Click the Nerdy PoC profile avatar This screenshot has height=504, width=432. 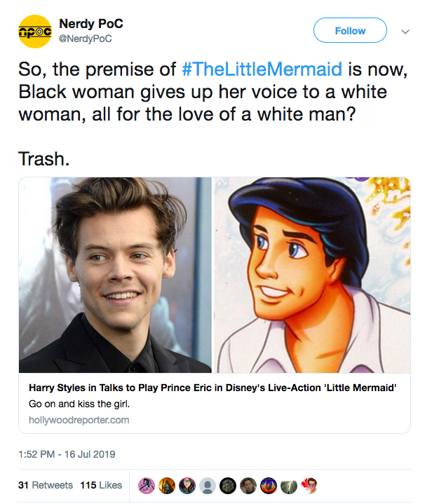click(35, 31)
